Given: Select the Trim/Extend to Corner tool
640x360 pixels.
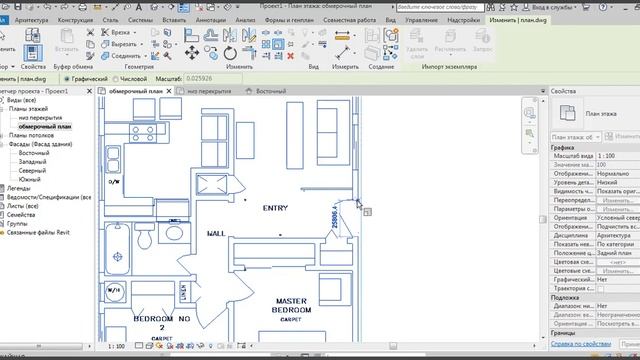Looking at the screenshot, I should tap(249, 53).
